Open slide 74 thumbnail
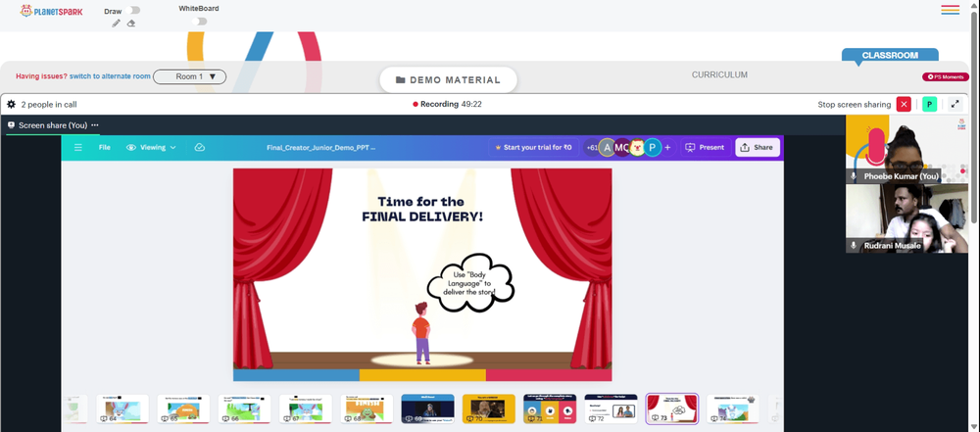This screenshot has width=980, height=432. [732, 408]
